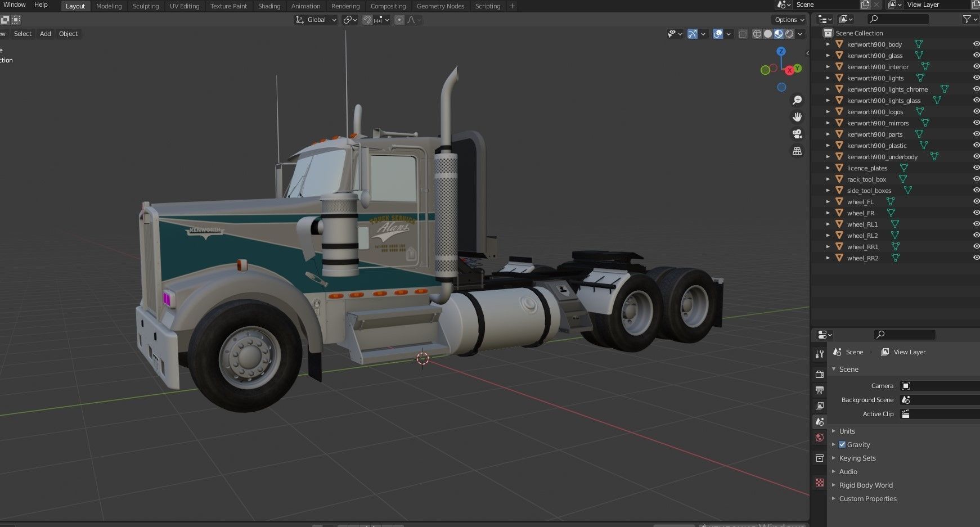Click the outliner search field
Screen dimensions: 980x527
(897, 19)
